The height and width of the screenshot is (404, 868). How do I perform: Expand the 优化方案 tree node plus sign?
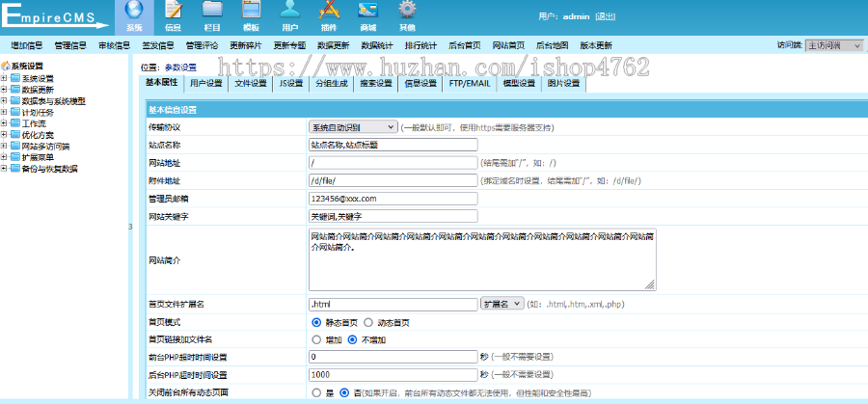click(4, 135)
